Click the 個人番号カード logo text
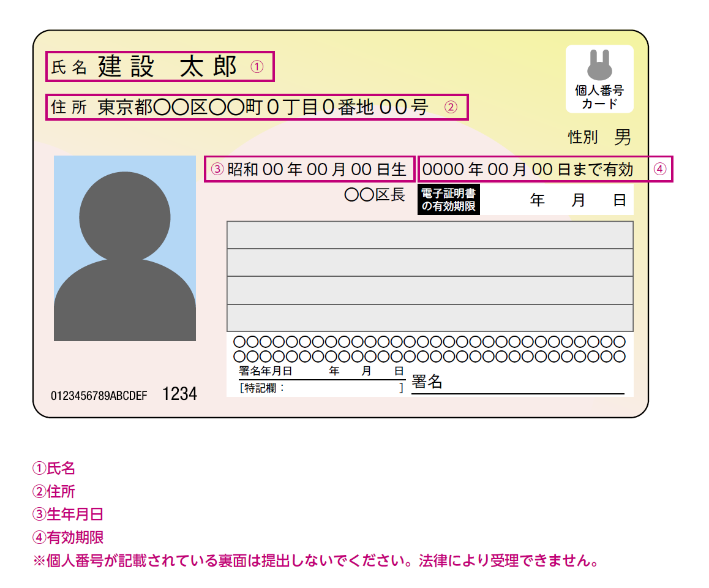 (x=599, y=97)
